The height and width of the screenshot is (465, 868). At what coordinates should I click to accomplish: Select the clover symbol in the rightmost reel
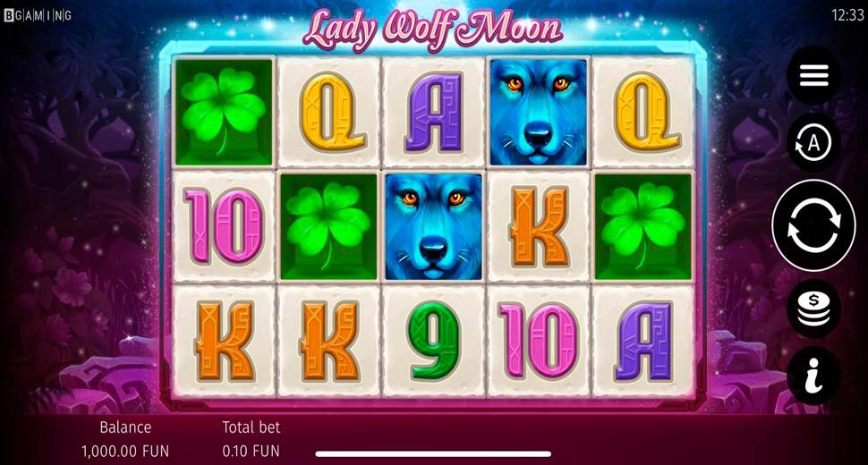(643, 227)
